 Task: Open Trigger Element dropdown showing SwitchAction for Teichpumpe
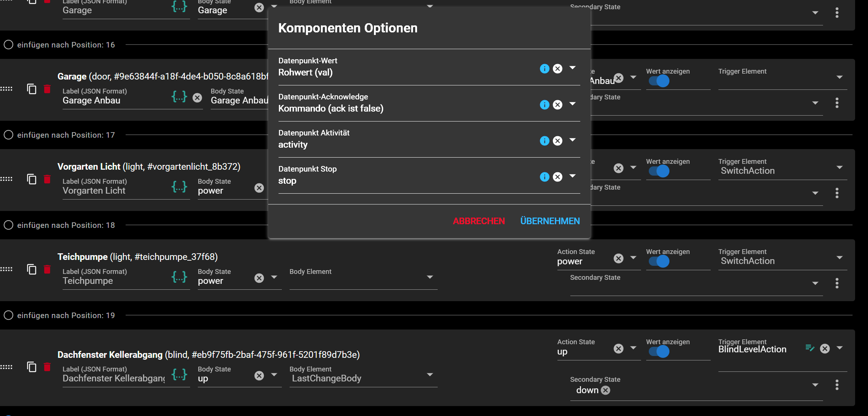[x=839, y=258]
